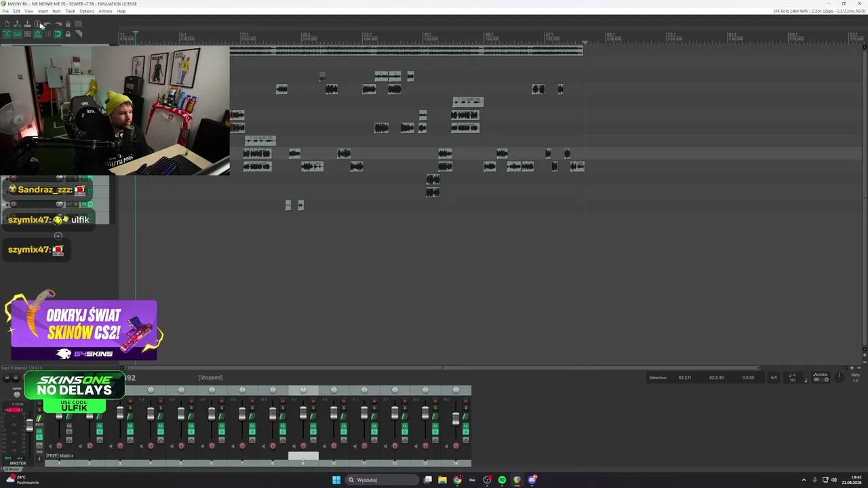Solo mixer track 5
Screen dimensions: 868x488
tap(191, 408)
